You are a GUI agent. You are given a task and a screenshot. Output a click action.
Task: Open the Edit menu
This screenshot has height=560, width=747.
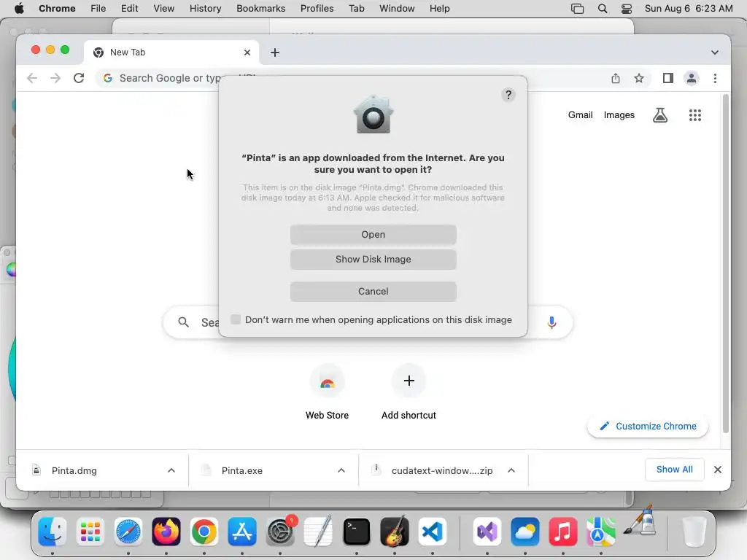coord(129,9)
